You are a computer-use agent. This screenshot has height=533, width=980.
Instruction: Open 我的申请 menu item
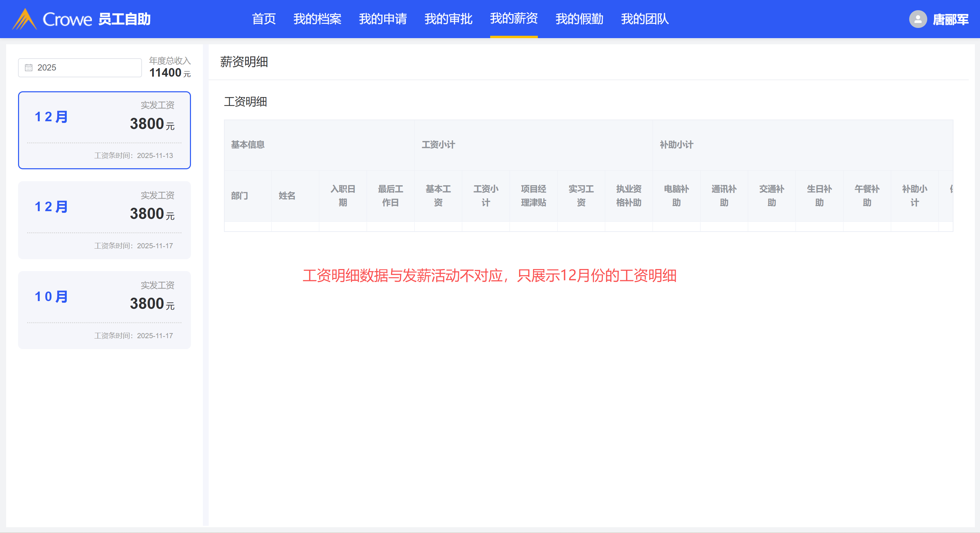(382, 19)
